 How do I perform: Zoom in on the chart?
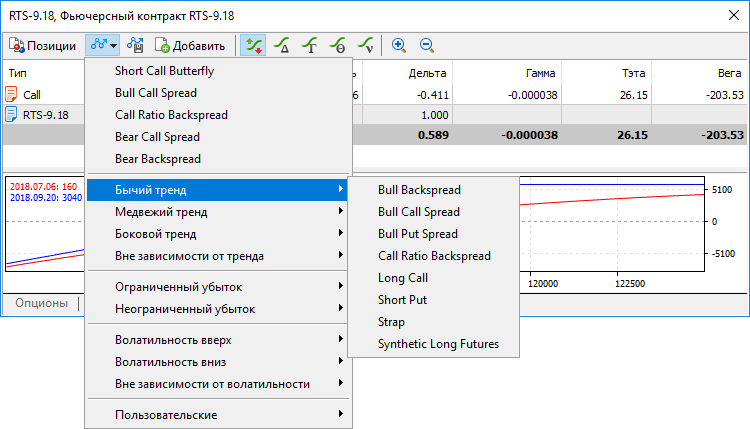tap(399, 45)
